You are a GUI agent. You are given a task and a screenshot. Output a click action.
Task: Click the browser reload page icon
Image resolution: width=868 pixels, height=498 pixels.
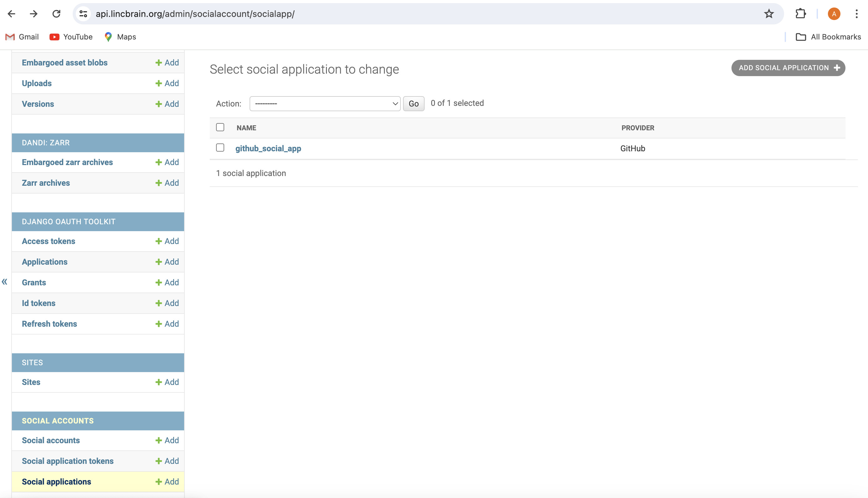(x=56, y=14)
